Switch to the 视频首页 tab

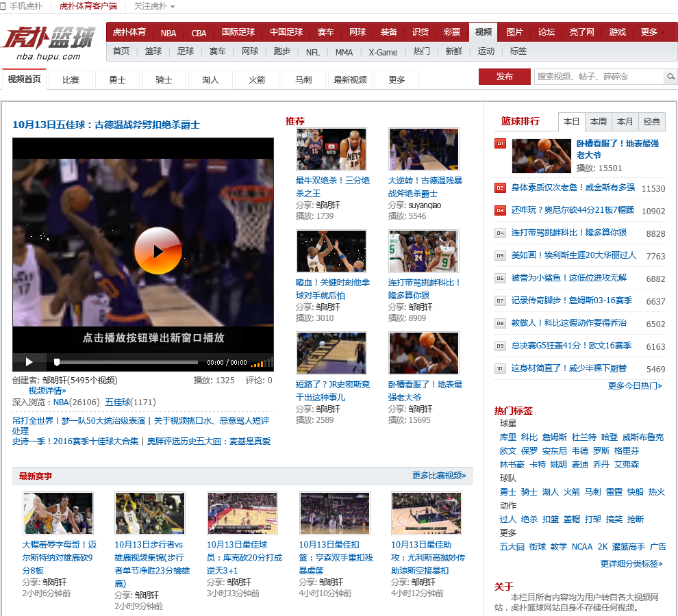[24, 79]
